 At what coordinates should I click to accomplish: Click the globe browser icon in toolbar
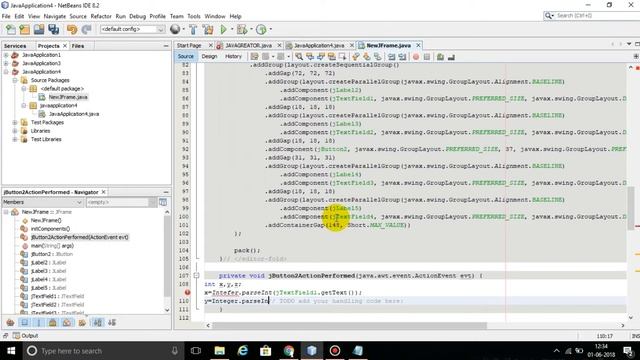point(175,29)
